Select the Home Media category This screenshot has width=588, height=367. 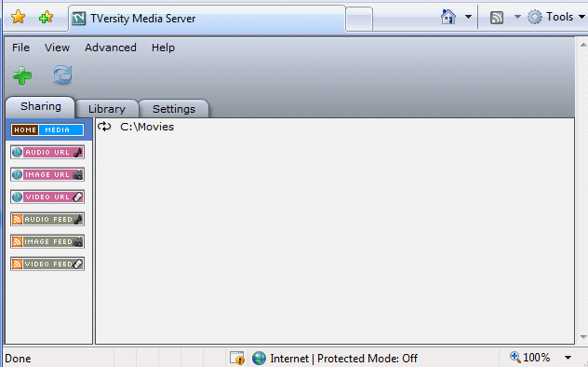pyautogui.click(x=47, y=129)
